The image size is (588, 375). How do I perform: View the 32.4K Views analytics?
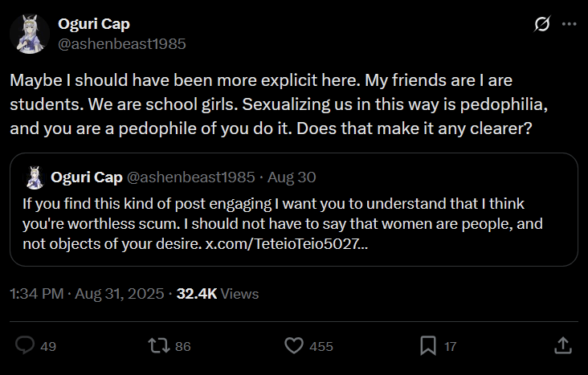click(218, 294)
